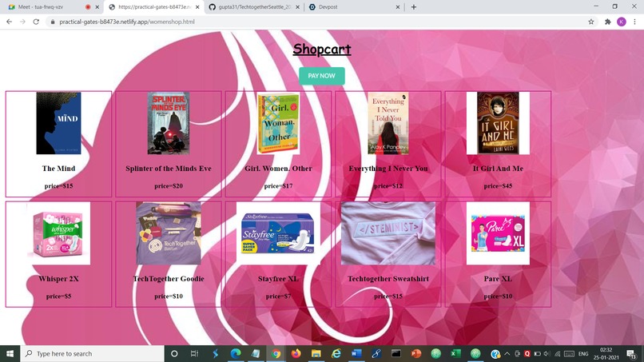Choose the Paree XL product image
Viewport: 644px width, 362px height.
coord(498,233)
